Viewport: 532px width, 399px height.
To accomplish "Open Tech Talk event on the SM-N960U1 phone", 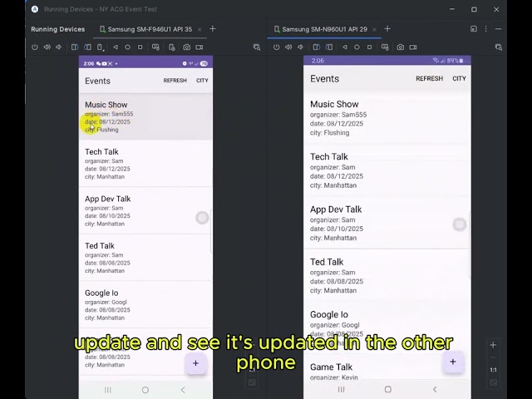I will pos(387,170).
